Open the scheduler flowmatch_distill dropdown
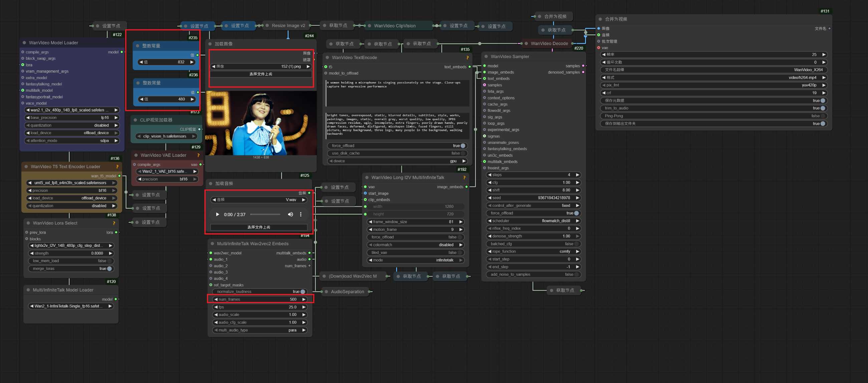This screenshot has height=383, width=868. 555,221
